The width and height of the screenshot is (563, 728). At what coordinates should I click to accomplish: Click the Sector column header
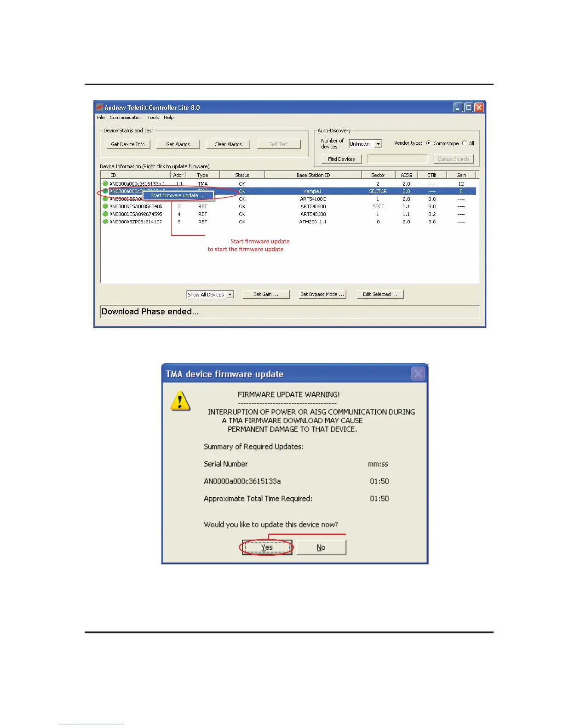378,175
